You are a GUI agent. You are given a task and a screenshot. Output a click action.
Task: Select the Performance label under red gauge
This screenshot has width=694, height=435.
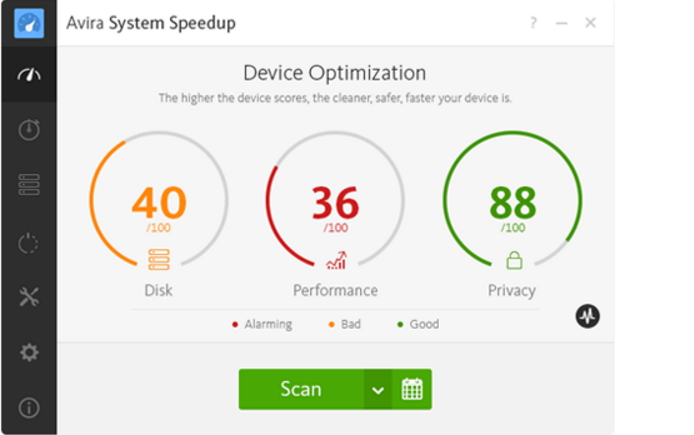click(335, 290)
